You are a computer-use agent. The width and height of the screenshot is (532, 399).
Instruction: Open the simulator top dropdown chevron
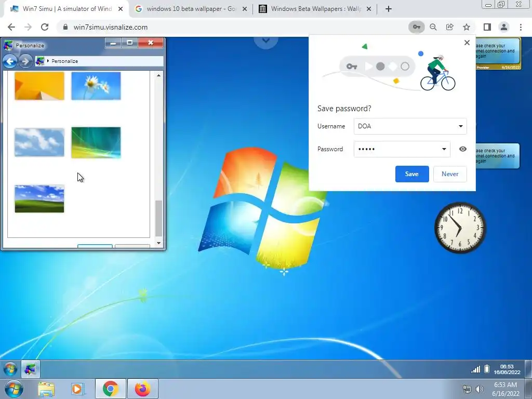click(266, 41)
